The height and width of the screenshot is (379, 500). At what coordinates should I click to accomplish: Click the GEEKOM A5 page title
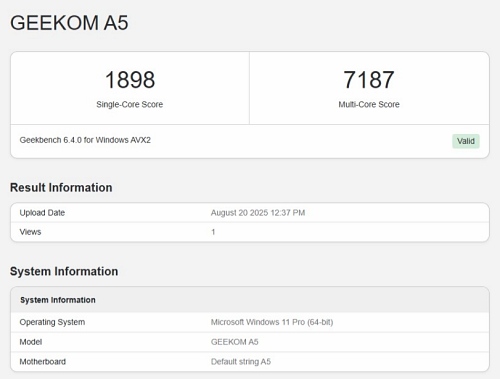click(x=69, y=23)
